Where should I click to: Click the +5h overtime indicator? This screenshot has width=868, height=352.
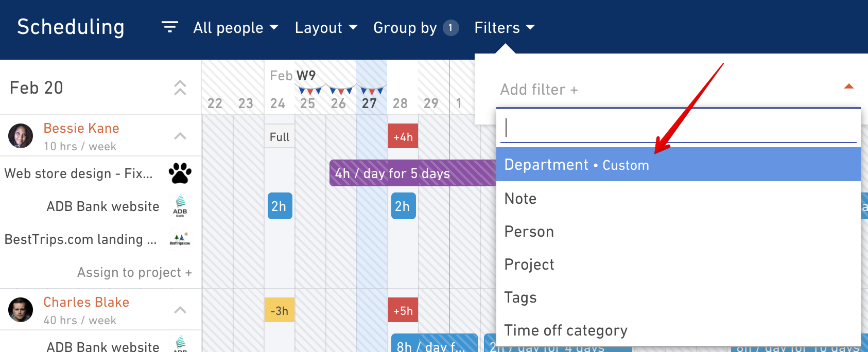[x=403, y=310]
